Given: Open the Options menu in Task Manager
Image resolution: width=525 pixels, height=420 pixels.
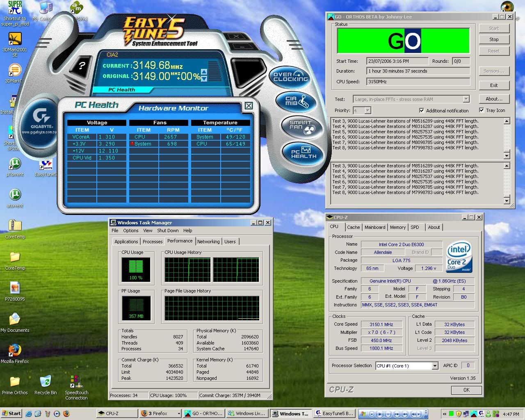Looking at the screenshot, I should pyautogui.click(x=130, y=231).
